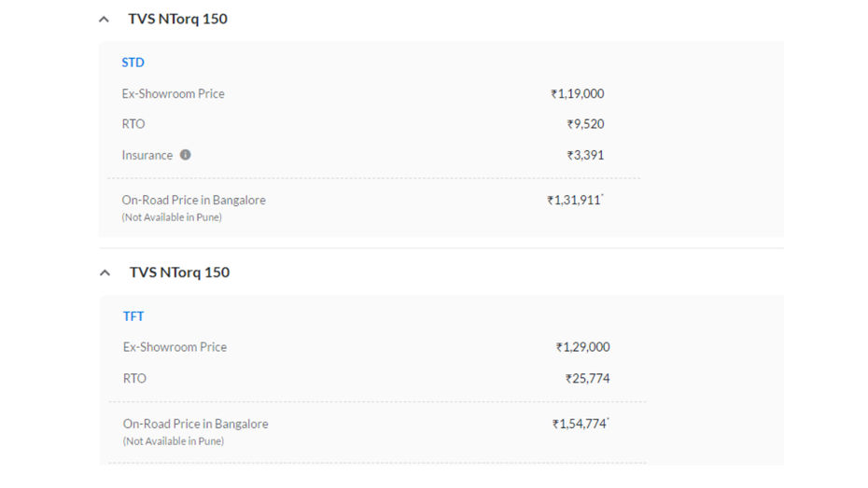
Task: Open the Insurance info icon tooltip
Action: coord(186,155)
